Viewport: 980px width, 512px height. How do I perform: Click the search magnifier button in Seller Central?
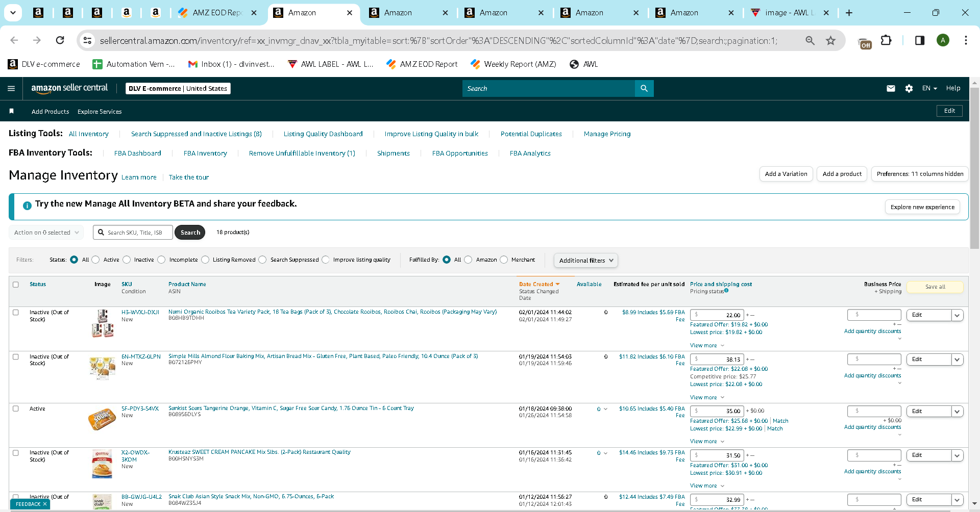644,89
